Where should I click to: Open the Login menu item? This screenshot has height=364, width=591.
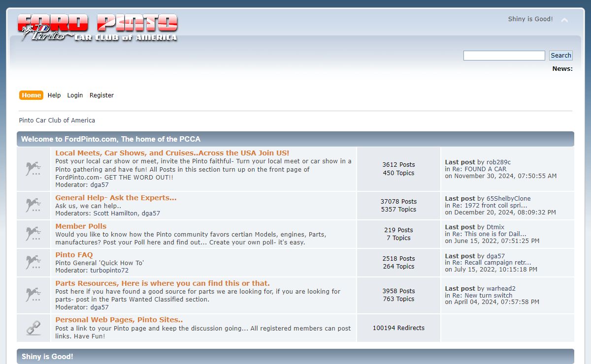[75, 95]
